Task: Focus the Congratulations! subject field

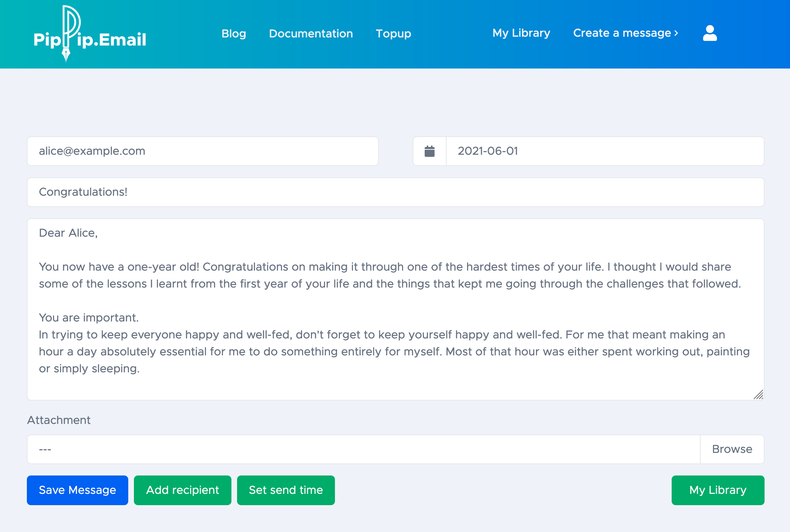Action: point(395,192)
